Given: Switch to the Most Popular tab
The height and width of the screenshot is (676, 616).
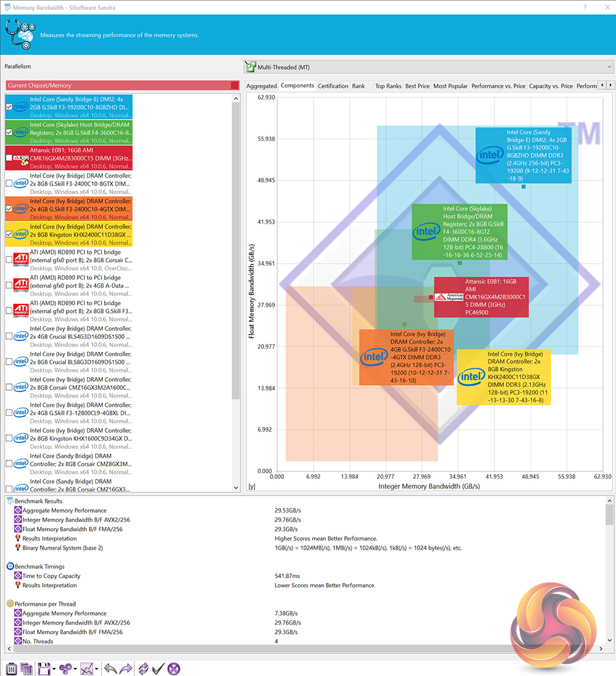Looking at the screenshot, I should tap(450, 86).
